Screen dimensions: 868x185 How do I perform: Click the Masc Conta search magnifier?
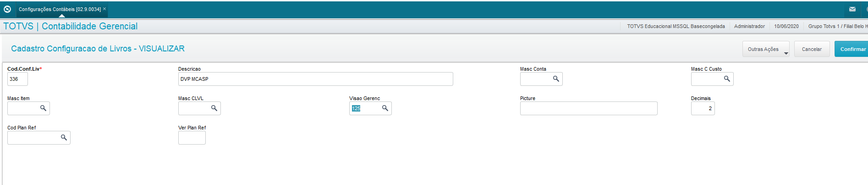click(556, 79)
